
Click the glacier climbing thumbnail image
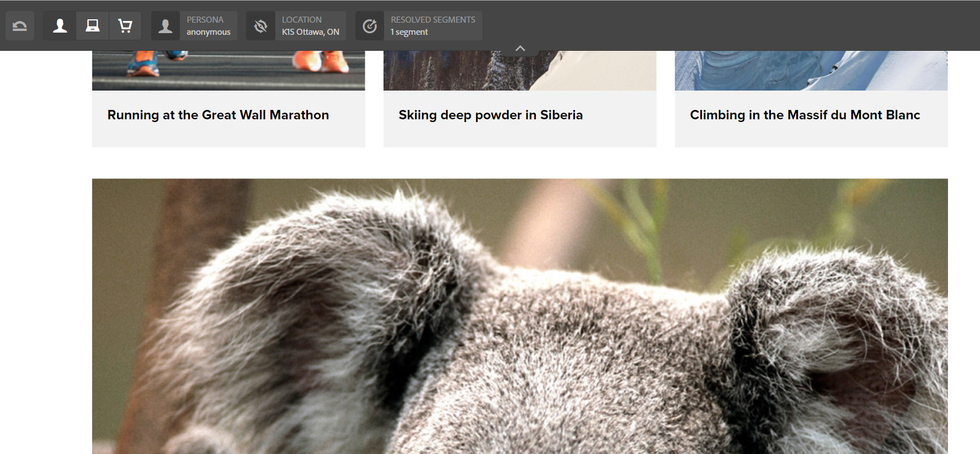pyautogui.click(x=811, y=71)
